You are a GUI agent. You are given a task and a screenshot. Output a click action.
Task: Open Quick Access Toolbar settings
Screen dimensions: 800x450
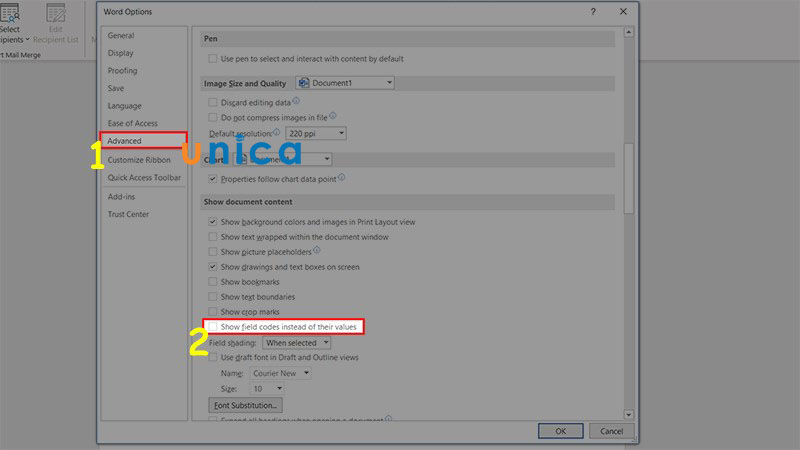click(144, 178)
